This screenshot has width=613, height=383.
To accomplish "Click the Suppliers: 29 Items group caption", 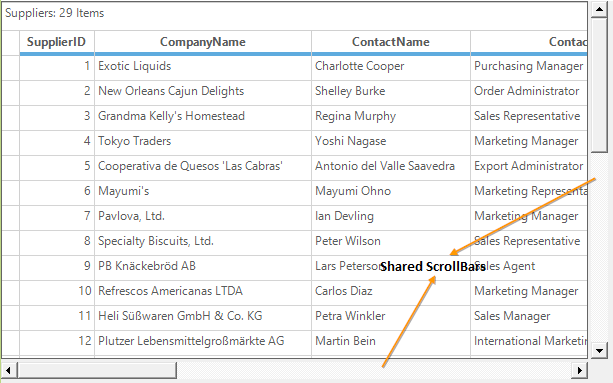I will [55, 13].
